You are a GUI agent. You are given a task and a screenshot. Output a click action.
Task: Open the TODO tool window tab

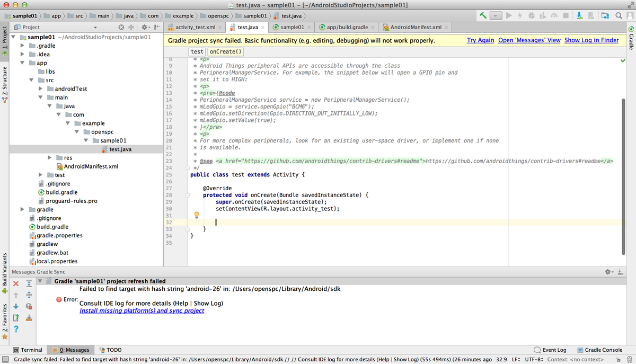pyautogui.click(x=110, y=350)
